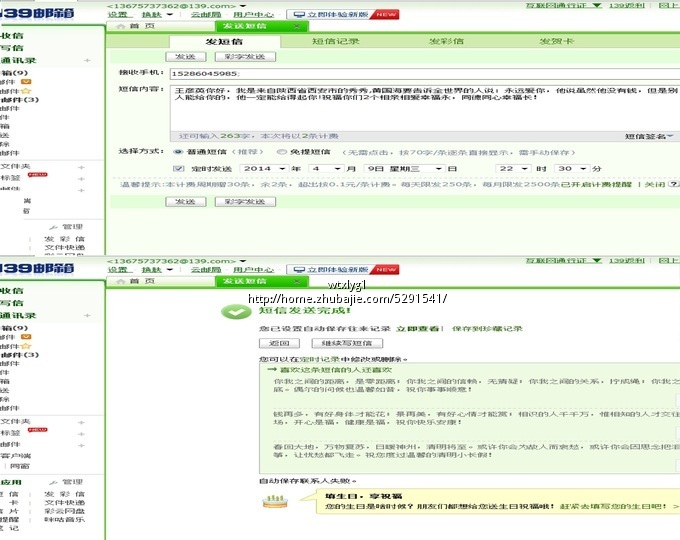Click the top 发送 button above recipient field
680x540 pixels.
click(186, 57)
